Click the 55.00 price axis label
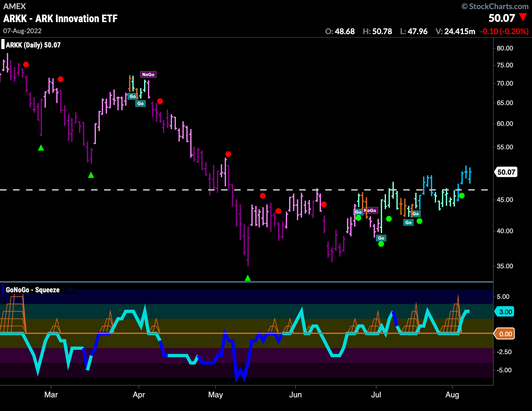Image resolution: width=532 pixels, height=411 pixels. (505, 147)
